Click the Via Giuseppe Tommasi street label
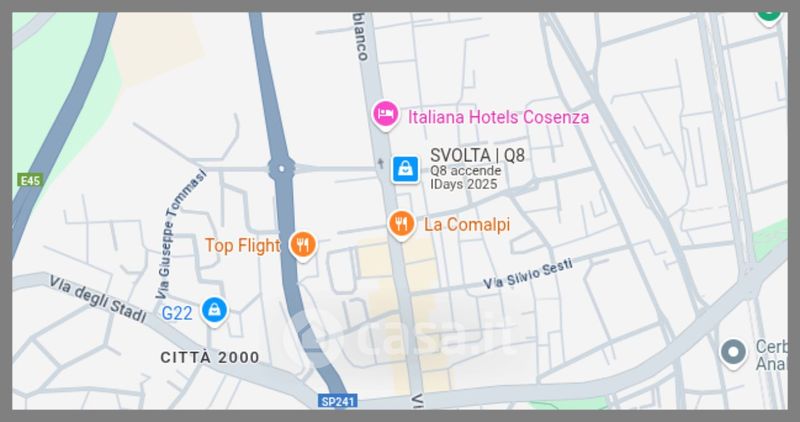The width and height of the screenshot is (800, 422). 181,235
